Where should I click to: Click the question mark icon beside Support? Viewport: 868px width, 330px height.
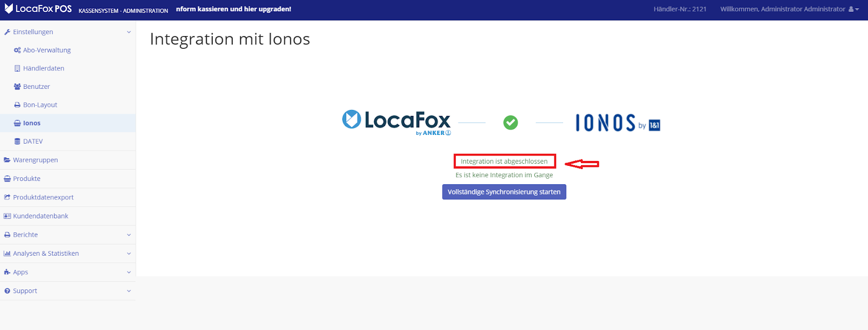click(7, 291)
